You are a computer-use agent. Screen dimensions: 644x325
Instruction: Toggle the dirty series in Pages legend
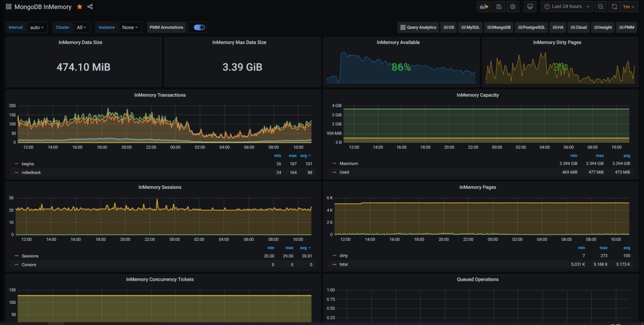click(344, 256)
